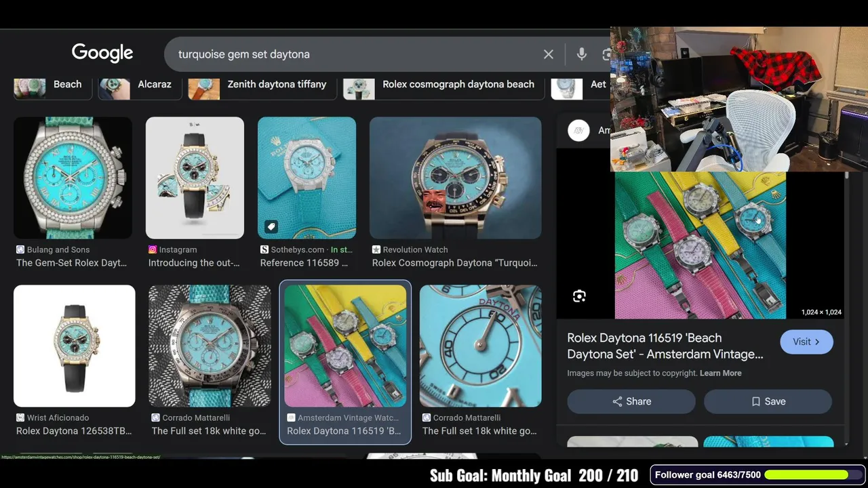
Task: Click the Wrist Aficionado favicon
Action: coord(20,418)
